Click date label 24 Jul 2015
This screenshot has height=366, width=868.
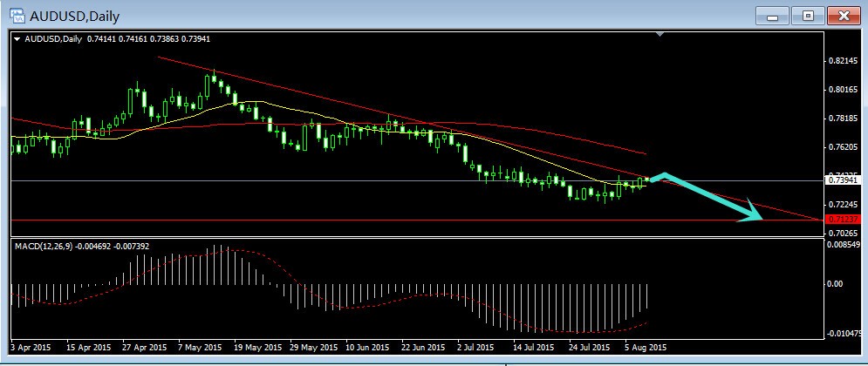[590, 347]
